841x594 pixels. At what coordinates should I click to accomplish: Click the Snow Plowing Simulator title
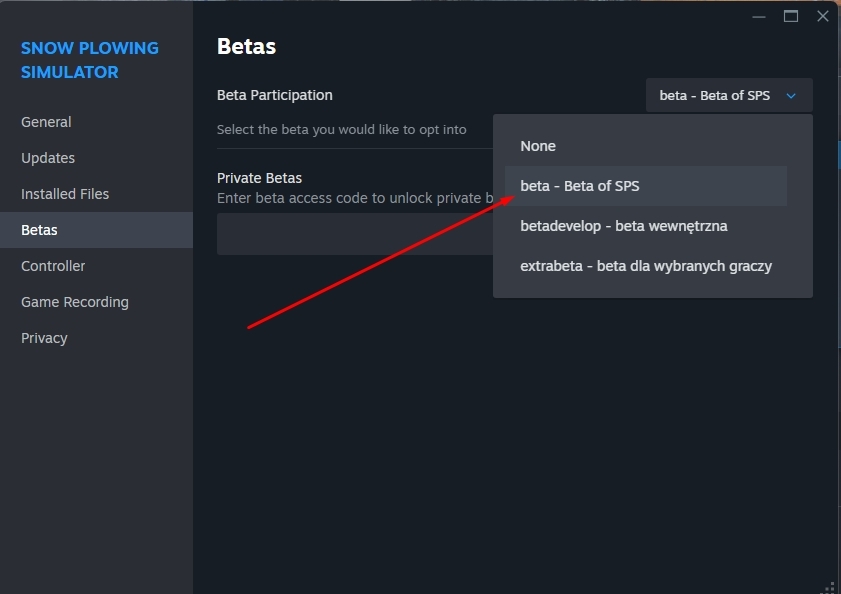click(x=89, y=60)
